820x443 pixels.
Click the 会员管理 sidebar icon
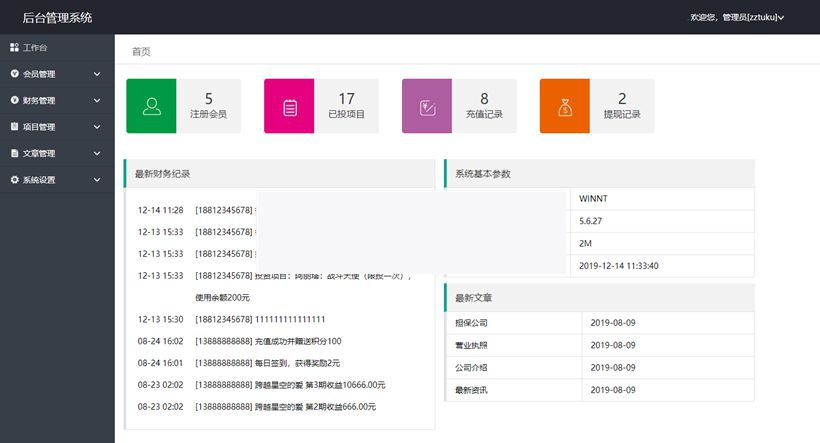pos(14,74)
